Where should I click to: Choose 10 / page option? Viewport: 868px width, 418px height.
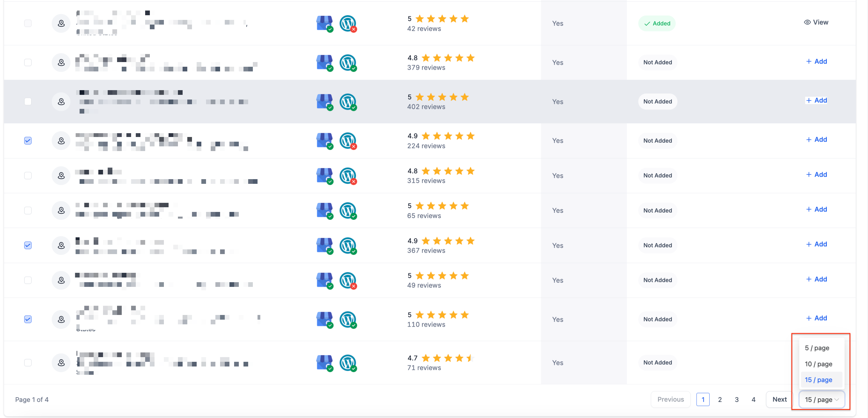(818, 364)
